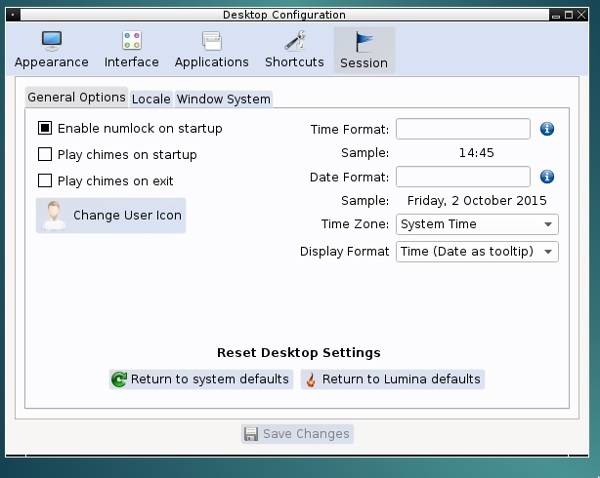600x478 pixels.
Task: Open the Interface settings section
Action: point(132,50)
